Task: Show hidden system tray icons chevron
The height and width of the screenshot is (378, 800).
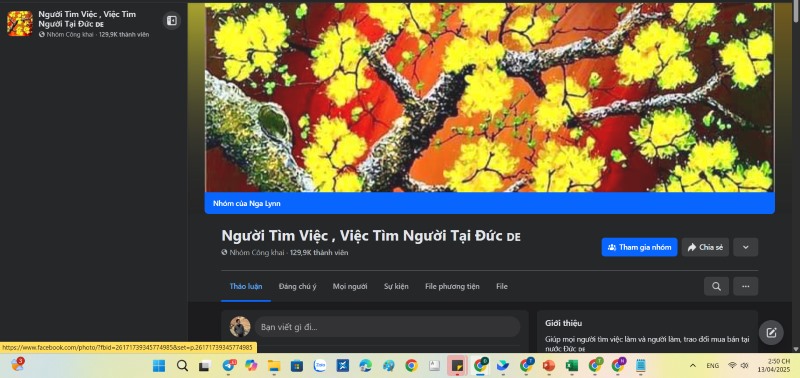Action: coord(692,366)
